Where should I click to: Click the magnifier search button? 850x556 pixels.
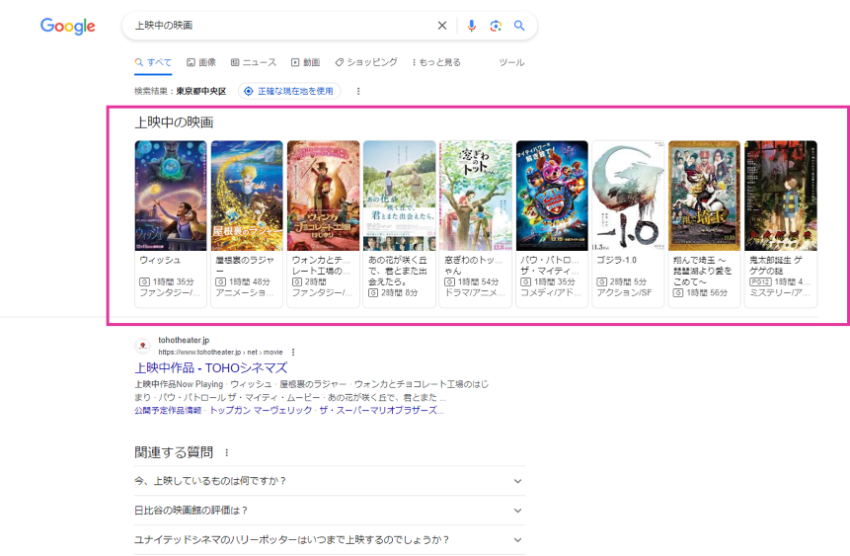click(519, 25)
